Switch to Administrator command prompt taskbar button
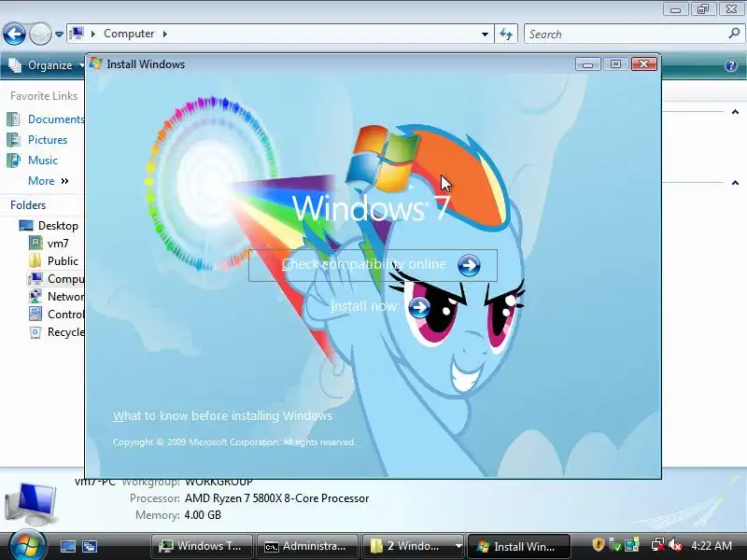Screen dimensions: 747x560 point(307,546)
